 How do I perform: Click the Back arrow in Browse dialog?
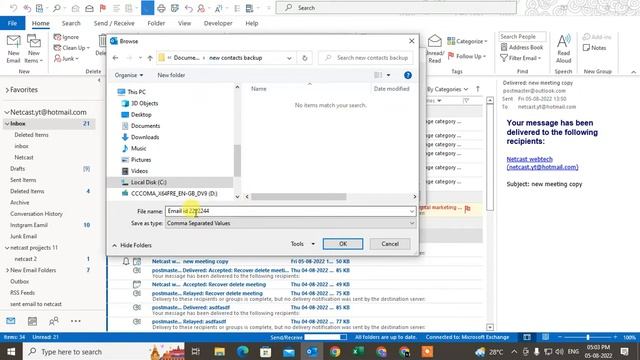[116, 58]
